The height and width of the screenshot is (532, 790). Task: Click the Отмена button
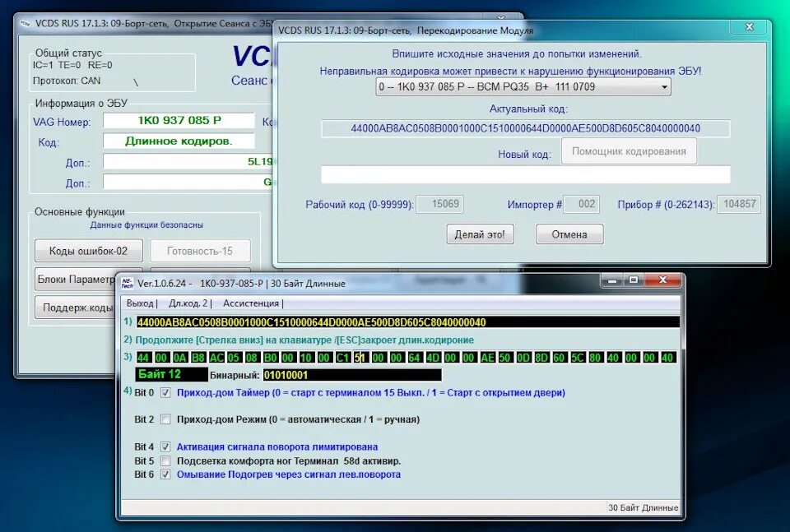click(x=569, y=234)
